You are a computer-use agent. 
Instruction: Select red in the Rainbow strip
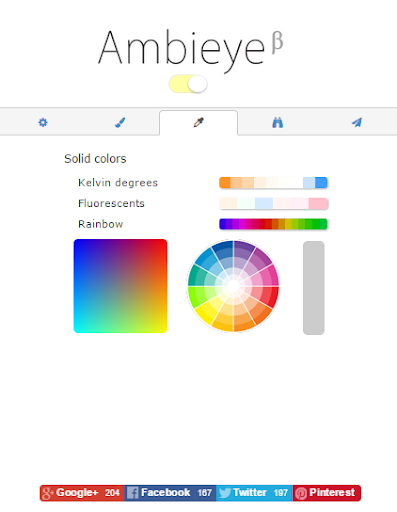tap(268, 224)
